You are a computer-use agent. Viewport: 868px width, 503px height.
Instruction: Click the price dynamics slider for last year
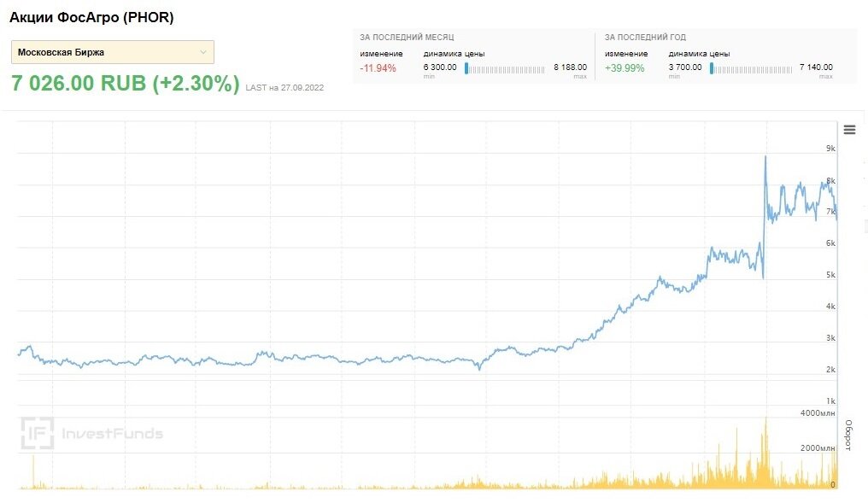752,68
